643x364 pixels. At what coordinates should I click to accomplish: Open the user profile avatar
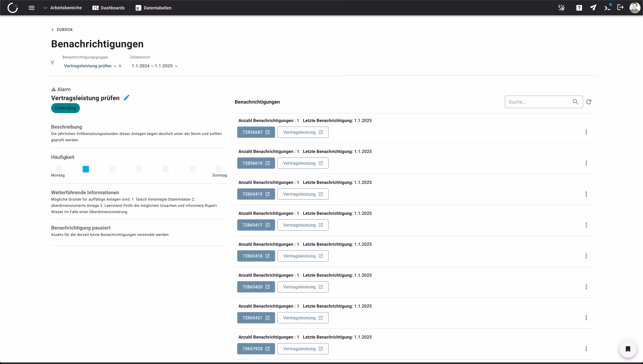point(635,8)
